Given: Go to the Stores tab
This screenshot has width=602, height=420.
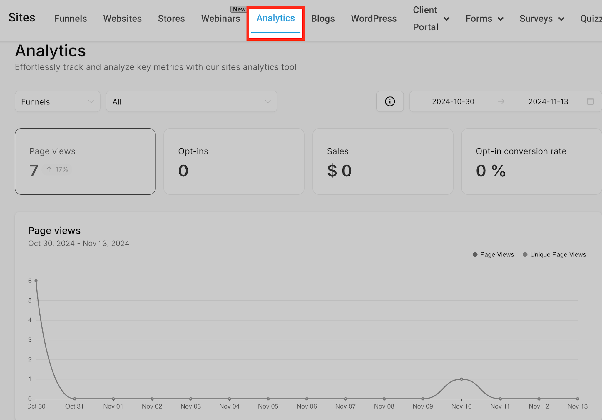Looking at the screenshot, I should pyautogui.click(x=171, y=18).
